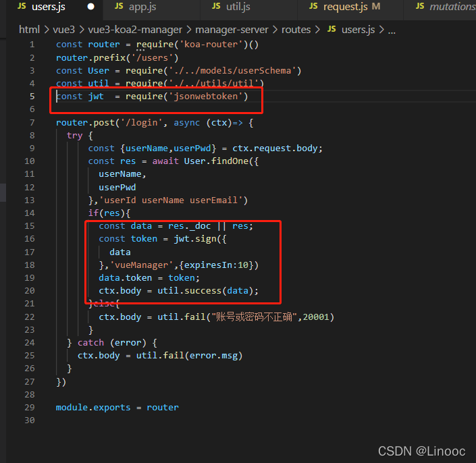Click the '/users' prefix string
Screen dimensions: 476x463
point(152,58)
